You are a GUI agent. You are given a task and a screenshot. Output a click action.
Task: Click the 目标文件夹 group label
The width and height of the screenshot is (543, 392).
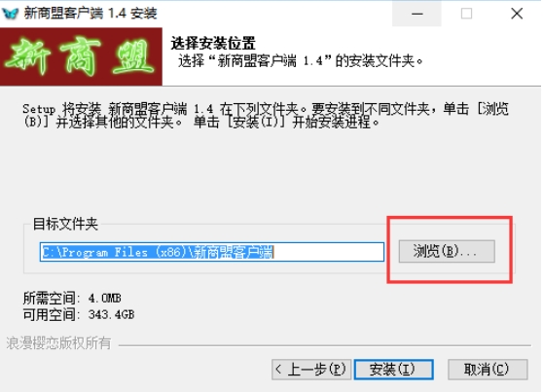pyautogui.click(x=65, y=224)
